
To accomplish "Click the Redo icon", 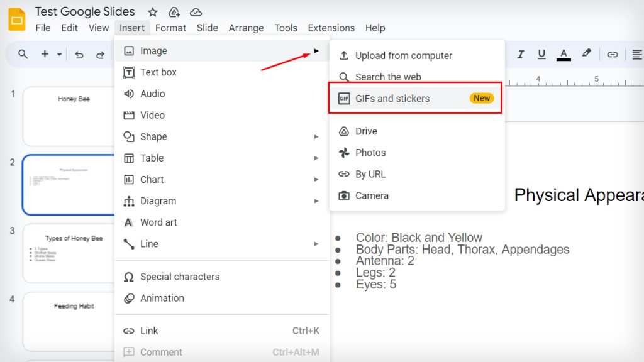I will click(101, 55).
